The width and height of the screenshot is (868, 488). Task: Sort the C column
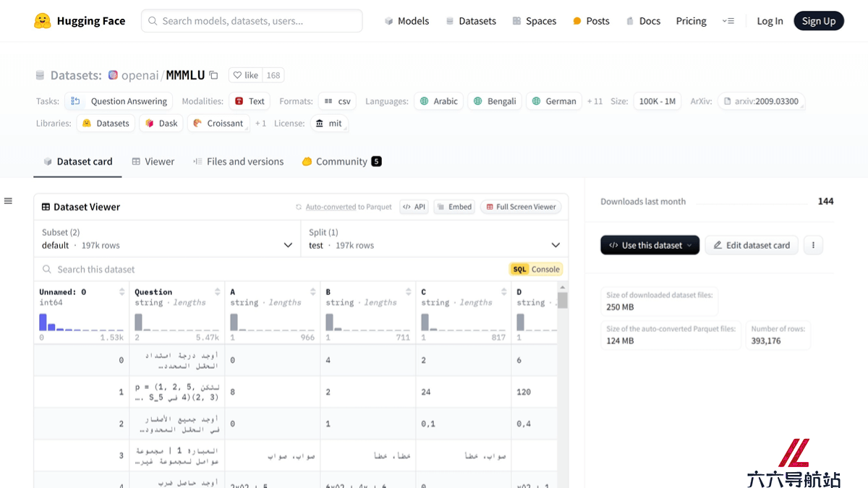tap(504, 292)
